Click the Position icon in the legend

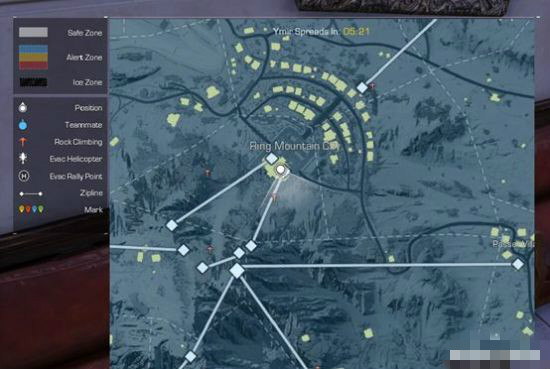coord(23,107)
